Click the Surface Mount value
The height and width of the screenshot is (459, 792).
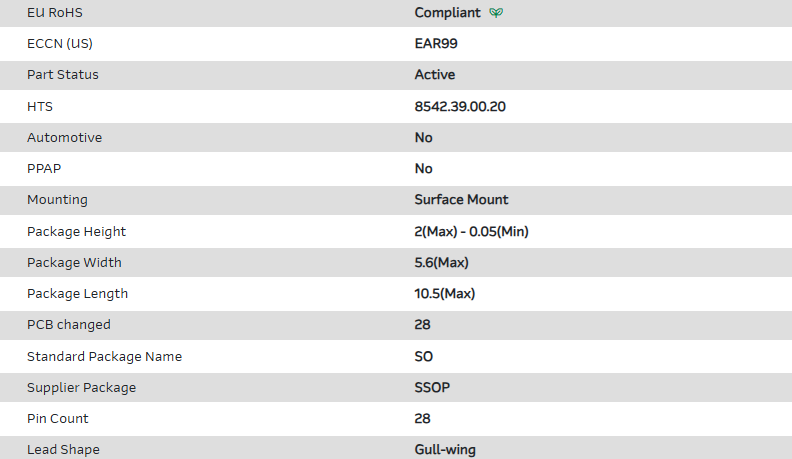[462, 199]
